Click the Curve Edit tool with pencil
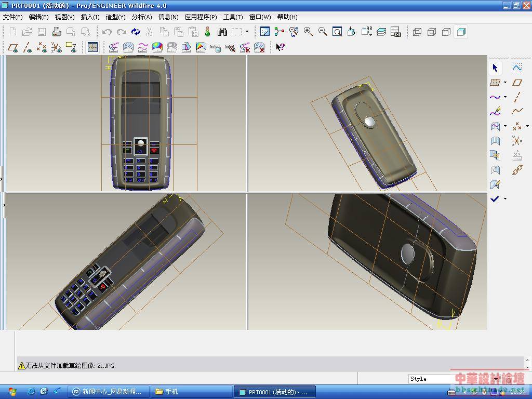 (x=495, y=112)
